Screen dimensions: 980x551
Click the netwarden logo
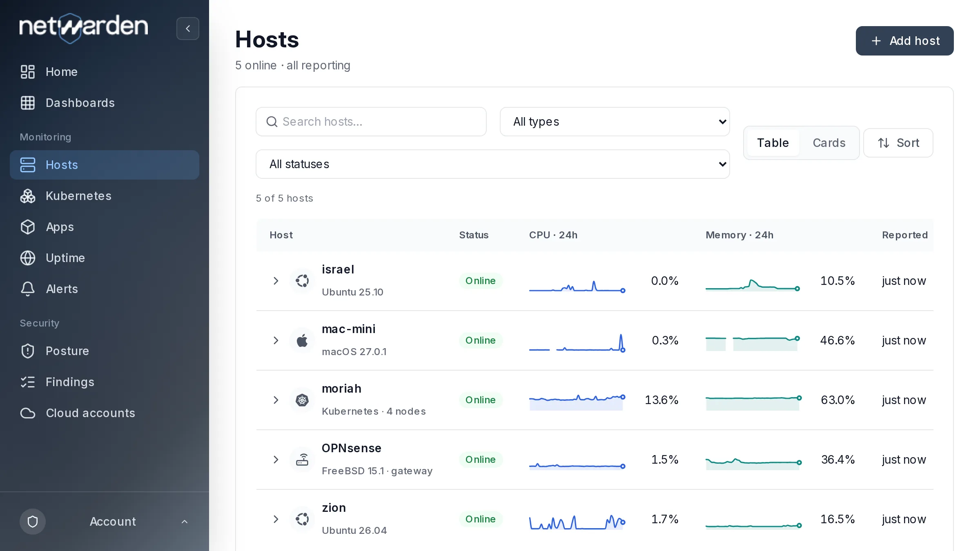[84, 28]
